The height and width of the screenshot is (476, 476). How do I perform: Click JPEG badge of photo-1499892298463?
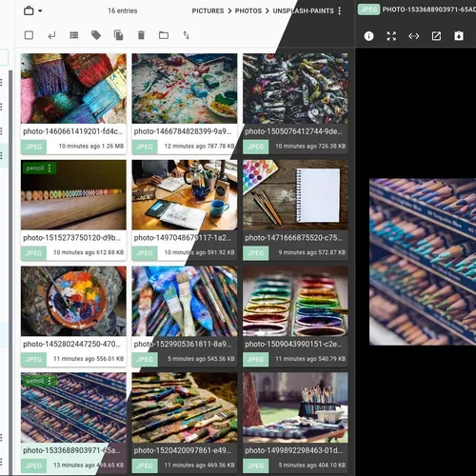pyautogui.click(x=256, y=466)
